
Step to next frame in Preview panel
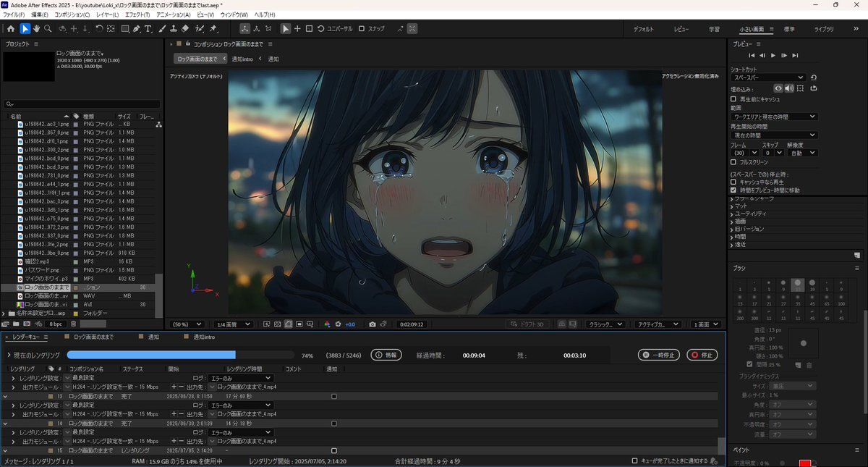pyautogui.click(x=784, y=55)
